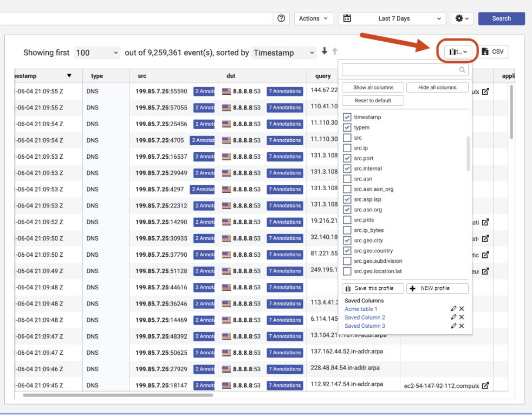Screen dimensions: 532x415
Task: Open the Last 7 Days date range dropdown
Action: tap(393, 18)
